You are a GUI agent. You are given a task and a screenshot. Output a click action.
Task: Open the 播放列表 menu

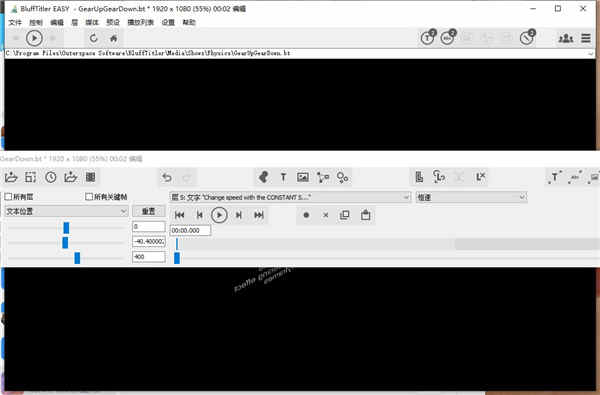140,22
